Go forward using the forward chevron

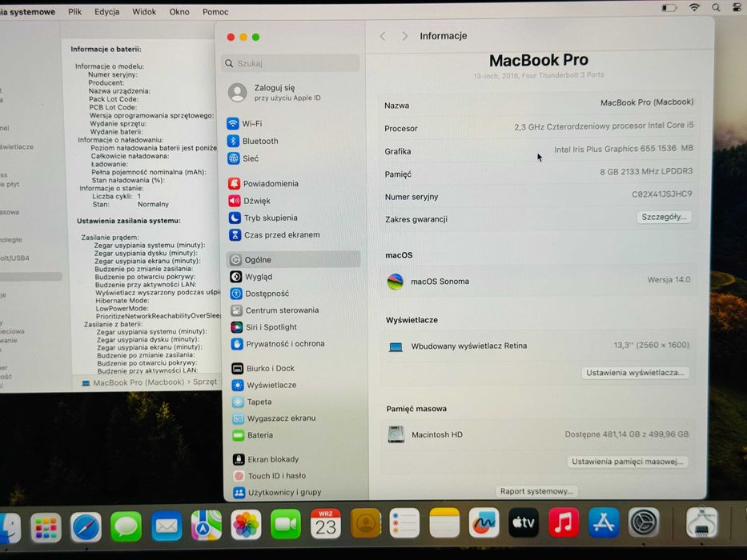pos(405,36)
